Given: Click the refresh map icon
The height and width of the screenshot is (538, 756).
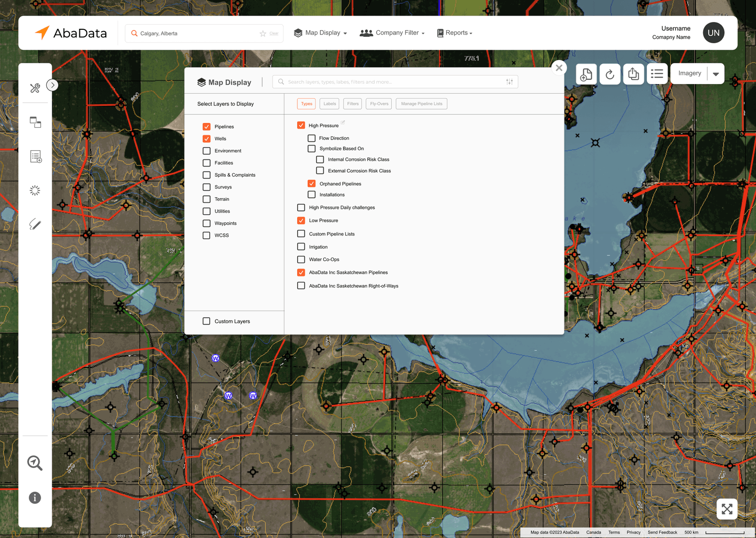Looking at the screenshot, I should (610, 74).
